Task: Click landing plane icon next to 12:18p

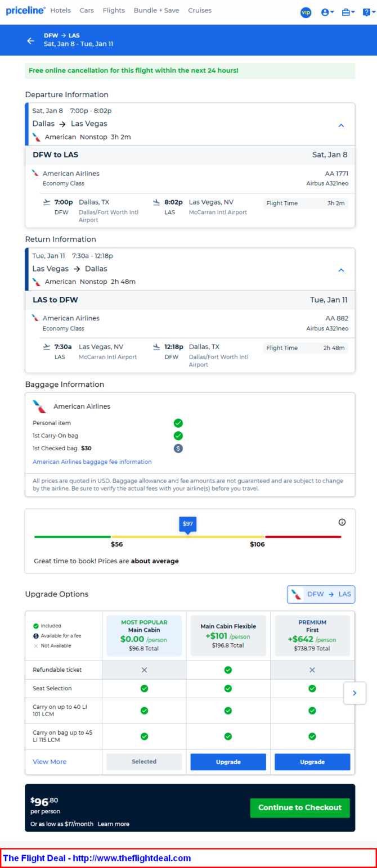Action: (157, 347)
